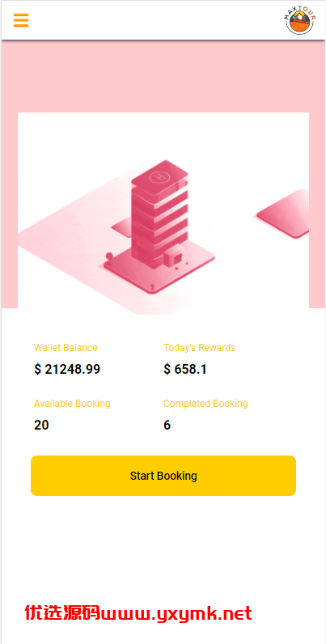326x644 pixels.
Task: Select the Wallet Balance label
Action: coord(66,348)
